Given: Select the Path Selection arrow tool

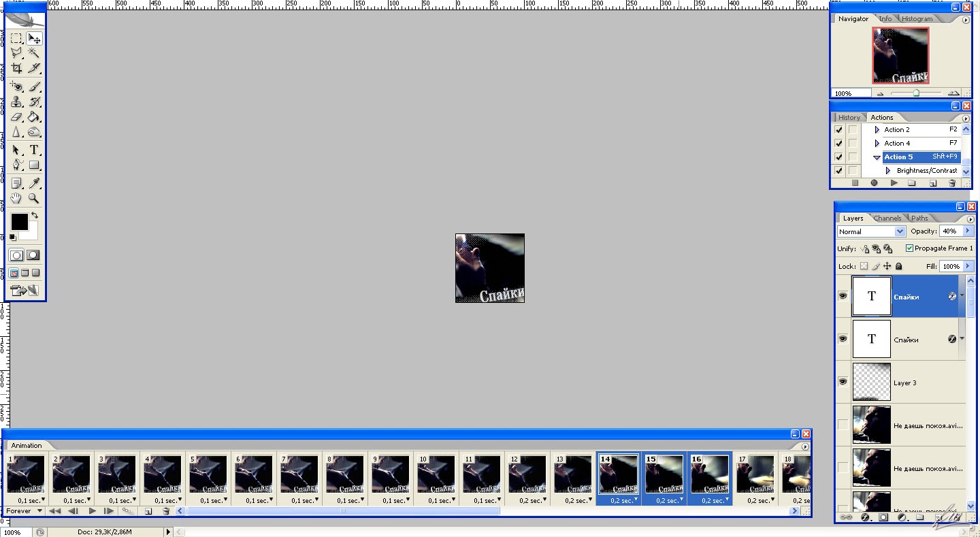Looking at the screenshot, I should pos(16,150).
